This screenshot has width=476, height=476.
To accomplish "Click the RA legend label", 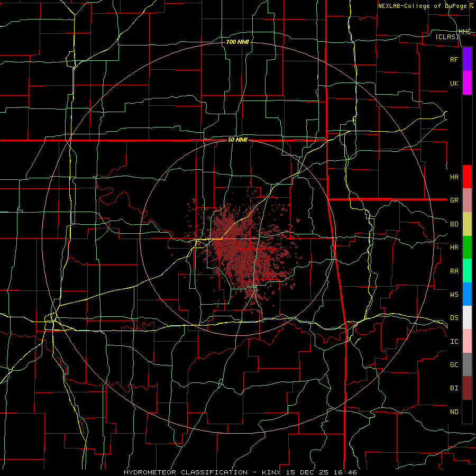I will (x=454, y=271).
